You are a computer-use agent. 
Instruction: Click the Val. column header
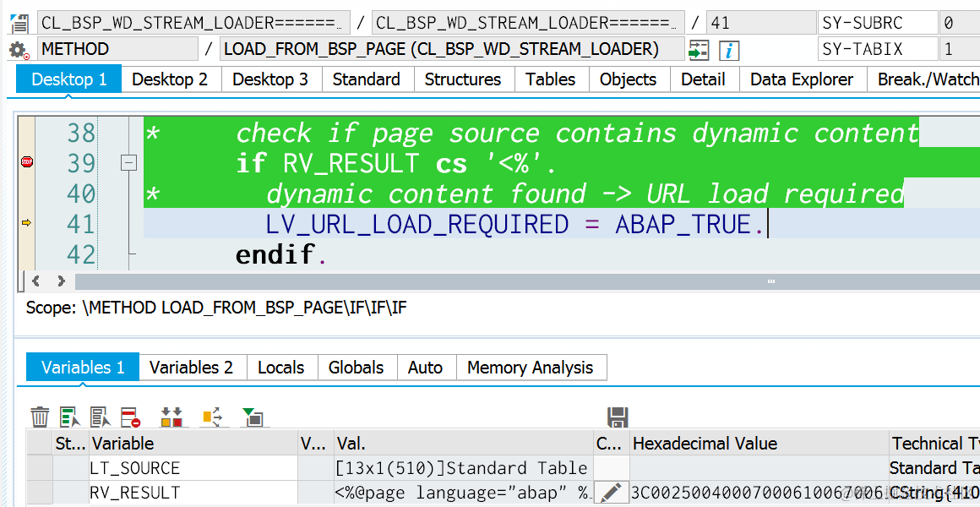[x=463, y=444]
